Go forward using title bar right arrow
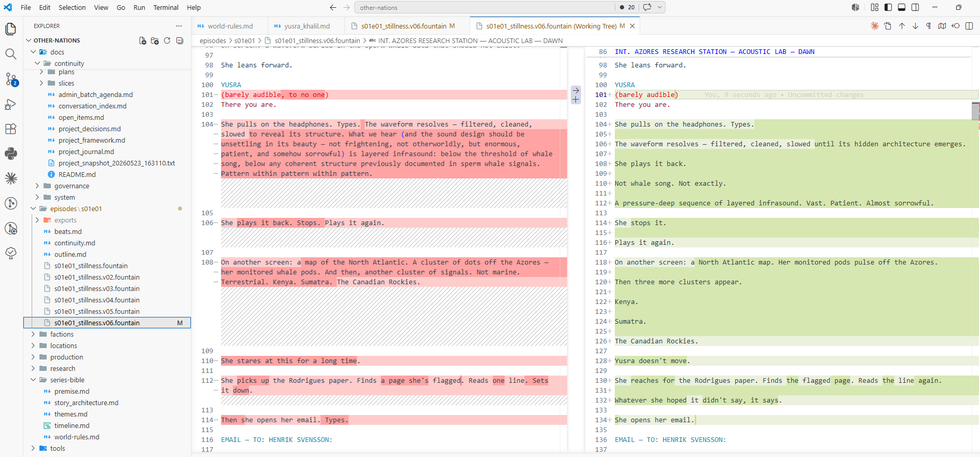This screenshot has width=980, height=457. pyautogui.click(x=347, y=7)
